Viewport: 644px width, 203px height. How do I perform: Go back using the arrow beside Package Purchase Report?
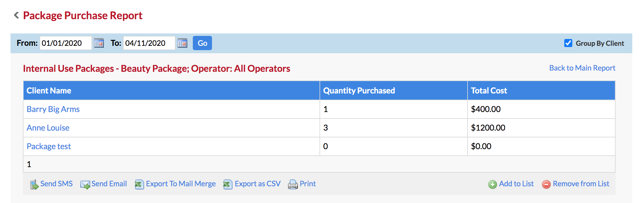(x=17, y=15)
